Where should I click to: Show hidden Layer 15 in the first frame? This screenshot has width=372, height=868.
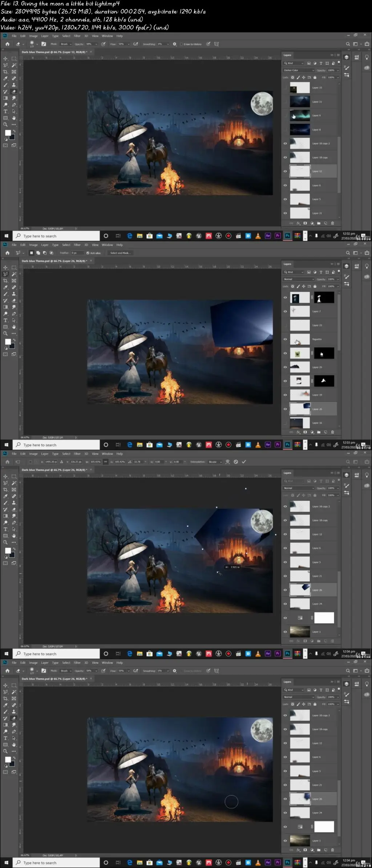[285, 88]
